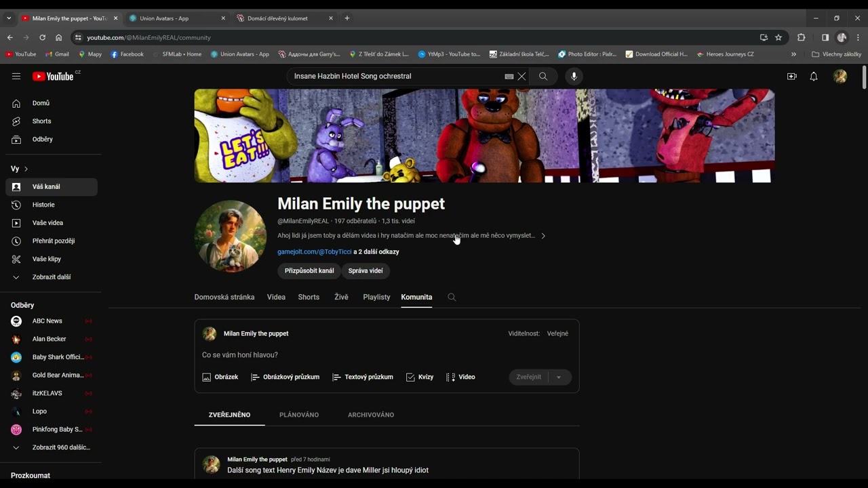Open Shorts in the sidebar

click(x=52, y=121)
